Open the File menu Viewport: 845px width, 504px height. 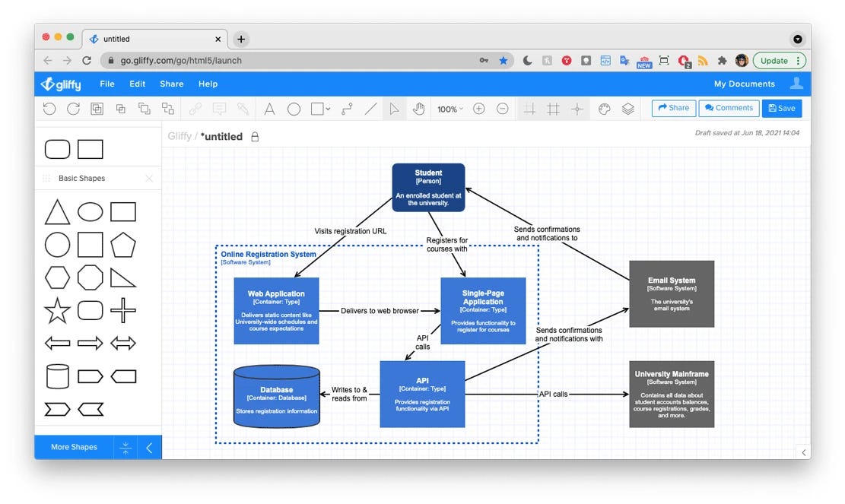click(x=106, y=84)
